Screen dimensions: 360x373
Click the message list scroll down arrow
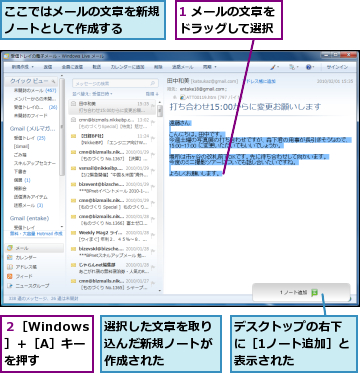(x=161, y=290)
